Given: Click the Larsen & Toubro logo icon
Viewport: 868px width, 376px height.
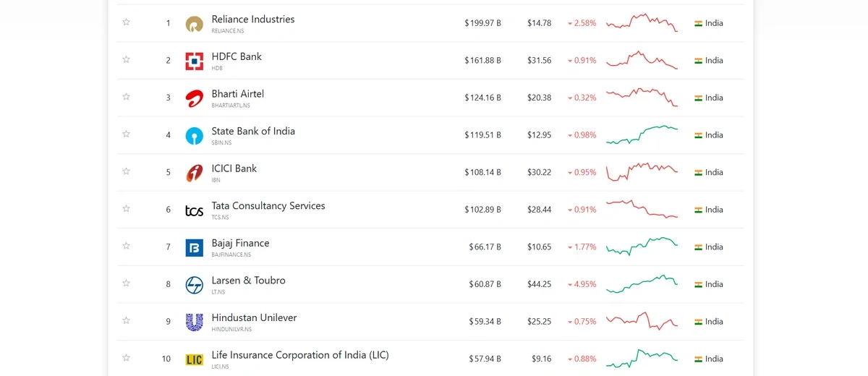Looking at the screenshot, I should 194,285.
